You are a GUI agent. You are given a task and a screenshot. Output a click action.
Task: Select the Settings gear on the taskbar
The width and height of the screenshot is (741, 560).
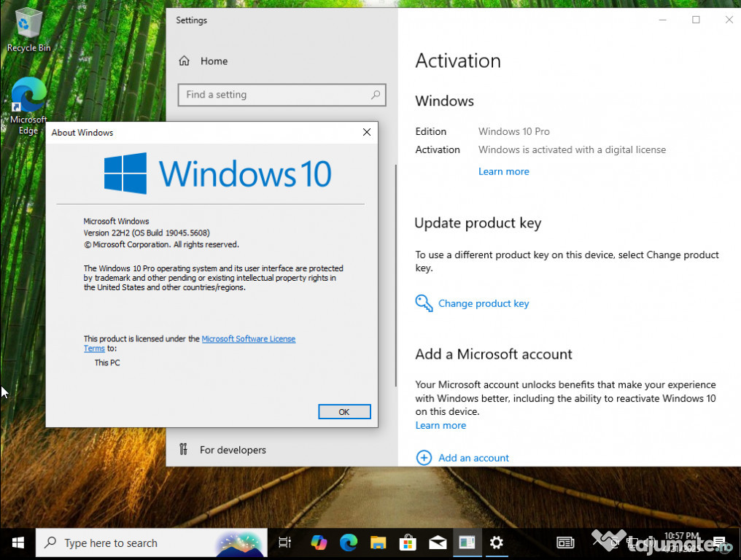click(x=496, y=543)
